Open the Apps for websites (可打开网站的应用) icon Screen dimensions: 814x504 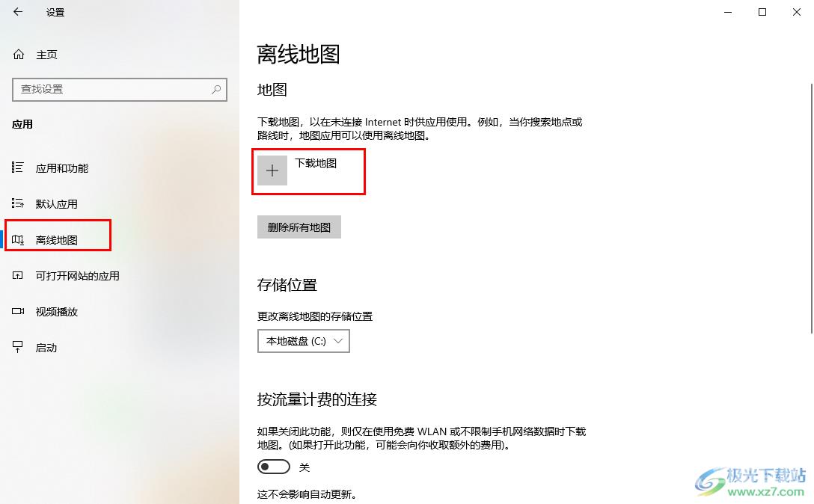(18, 276)
